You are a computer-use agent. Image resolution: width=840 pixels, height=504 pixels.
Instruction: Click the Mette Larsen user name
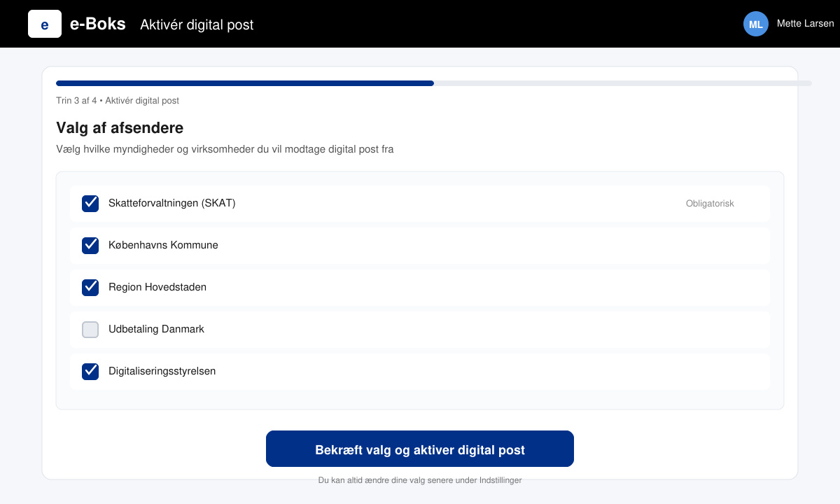point(805,24)
